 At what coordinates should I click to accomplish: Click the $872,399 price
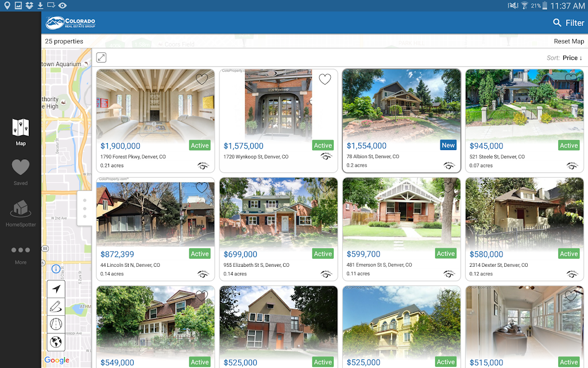(x=117, y=254)
